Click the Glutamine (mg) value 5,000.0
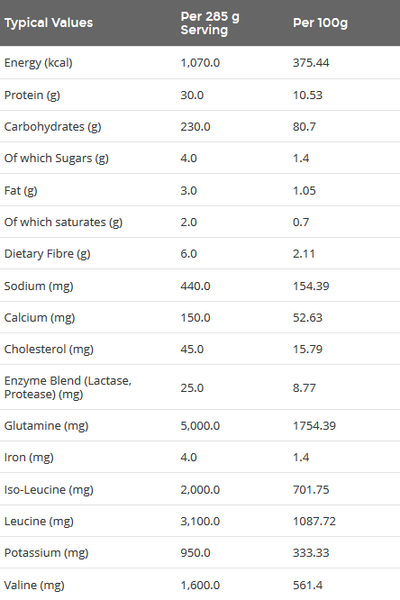Image resolution: width=400 pixels, height=600 pixels. click(x=200, y=426)
